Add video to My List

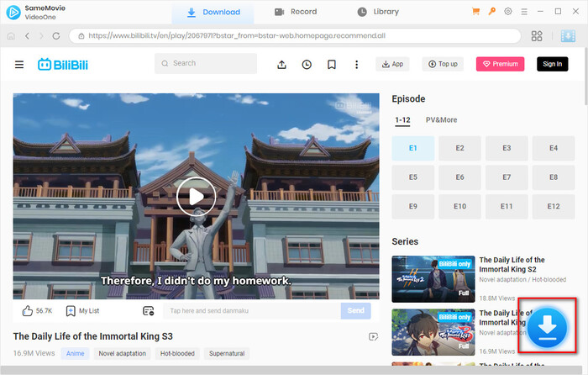pos(82,311)
